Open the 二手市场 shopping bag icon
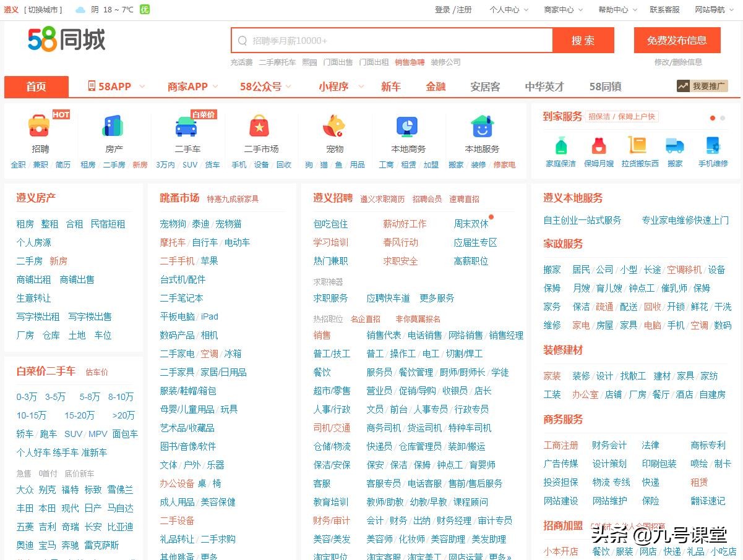 point(259,125)
